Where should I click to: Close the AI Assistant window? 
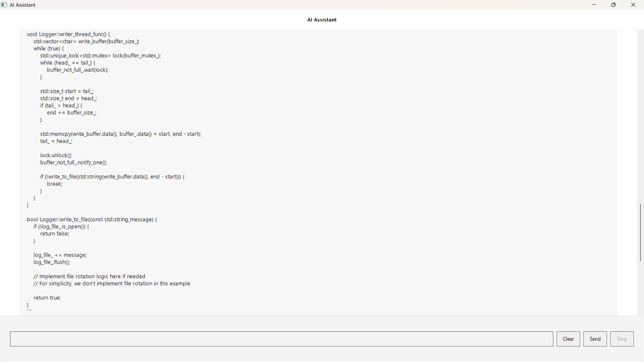tap(633, 5)
